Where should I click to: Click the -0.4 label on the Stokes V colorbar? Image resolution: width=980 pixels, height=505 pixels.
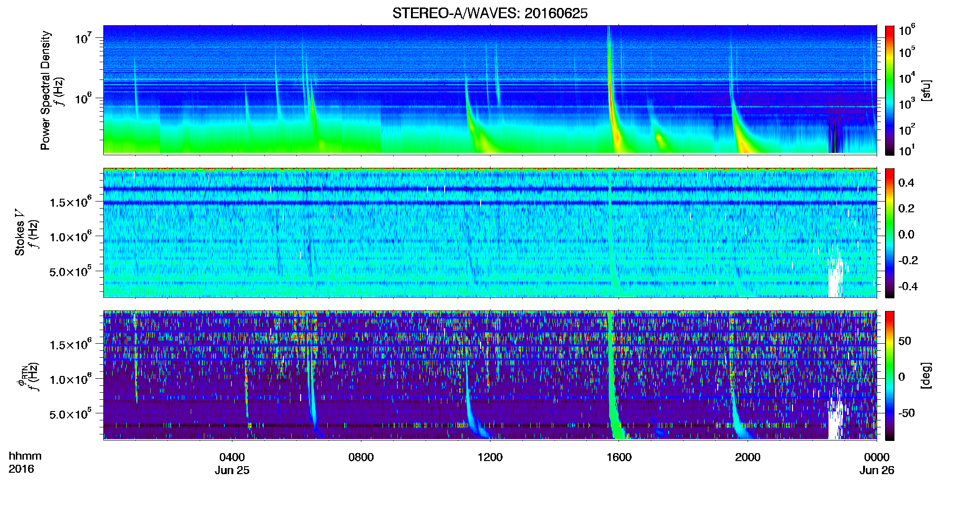pos(908,286)
